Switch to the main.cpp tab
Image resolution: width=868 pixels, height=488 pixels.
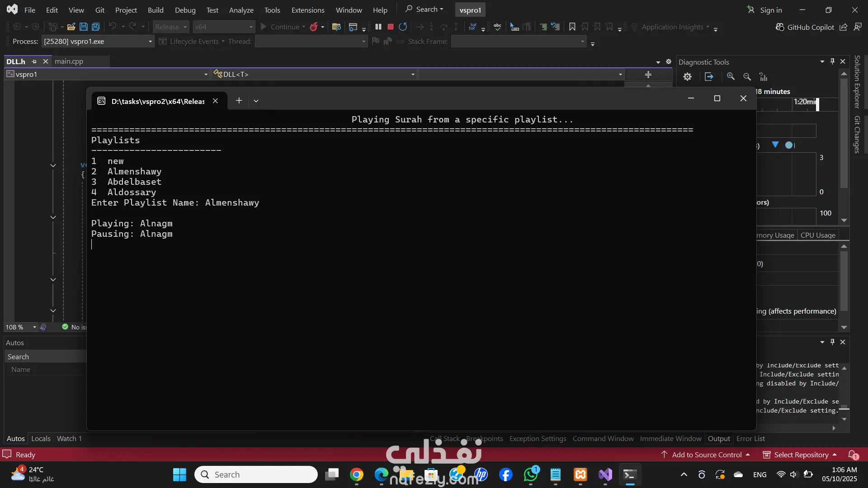tap(69, 61)
